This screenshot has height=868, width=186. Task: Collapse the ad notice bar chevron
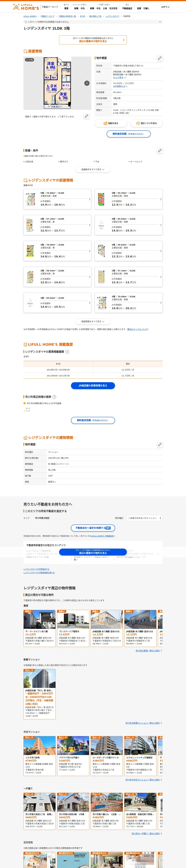[x=160, y=22]
